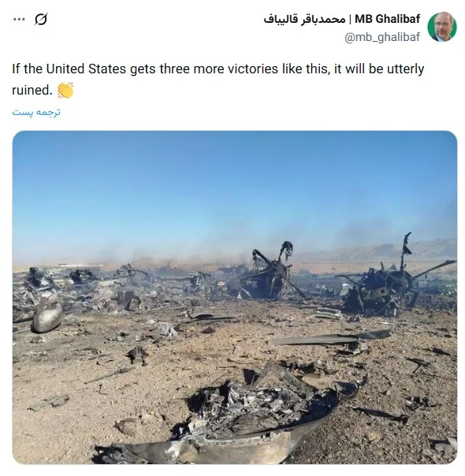Viewport: 465px width, 476px height.
Task: Open MB Ghalibaf's profile picture
Action: coord(442,27)
